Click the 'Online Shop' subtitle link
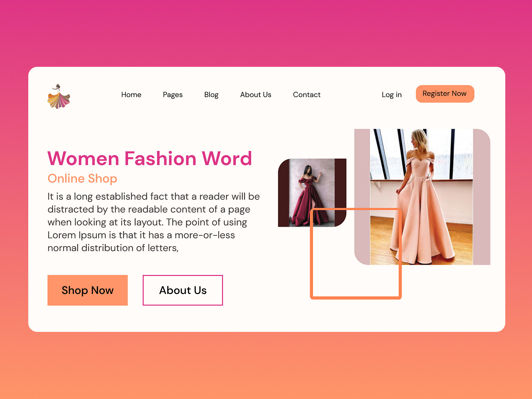 pyautogui.click(x=82, y=179)
